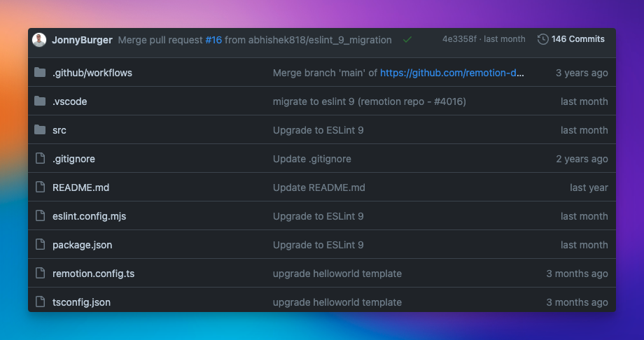644x340 pixels.
Task: Open commit hash 4e3358f
Action: (x=459, y=39)
